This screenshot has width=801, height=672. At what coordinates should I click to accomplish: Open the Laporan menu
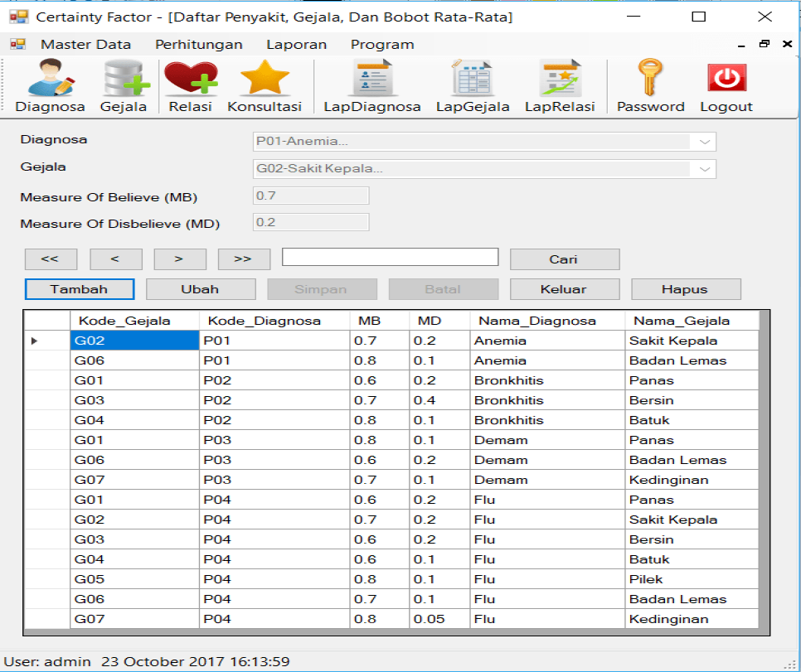pyautogui.click(x=296, y=45)
